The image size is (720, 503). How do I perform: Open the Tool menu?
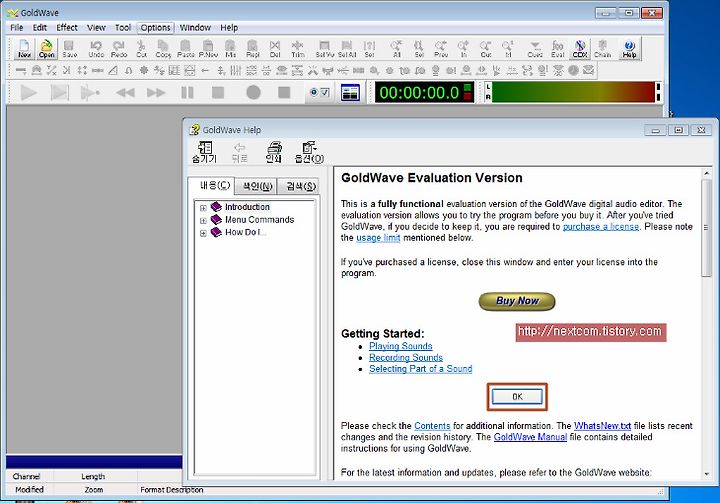click(123, 28)
